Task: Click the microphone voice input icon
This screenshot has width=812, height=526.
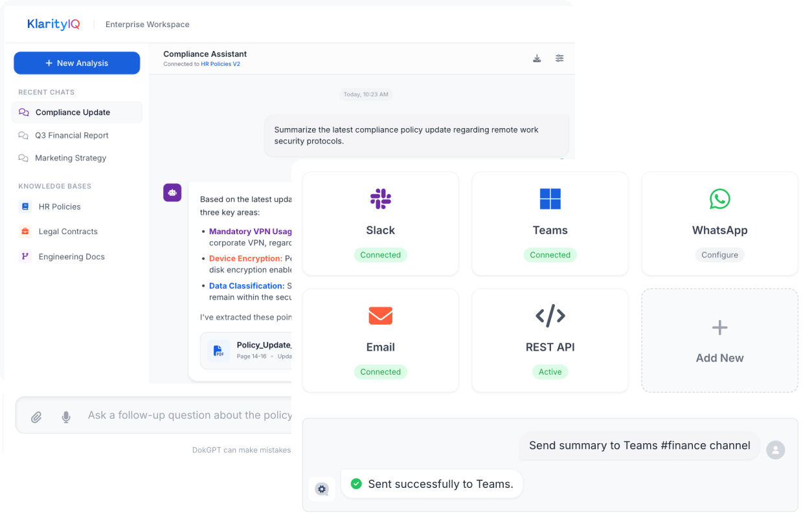Action: click(66, 417)
